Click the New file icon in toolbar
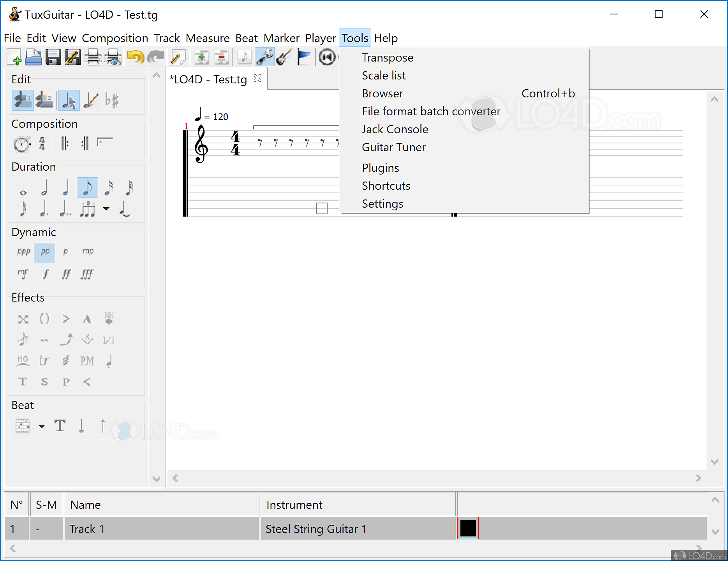This screenshot has height=561, width=728. click(x=14, y=57)
